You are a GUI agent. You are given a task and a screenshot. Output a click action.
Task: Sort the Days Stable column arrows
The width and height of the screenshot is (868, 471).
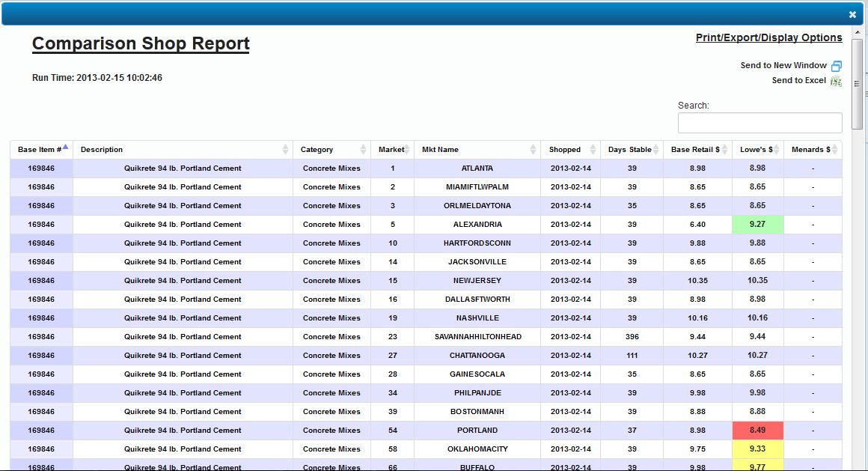coord(656,149)
